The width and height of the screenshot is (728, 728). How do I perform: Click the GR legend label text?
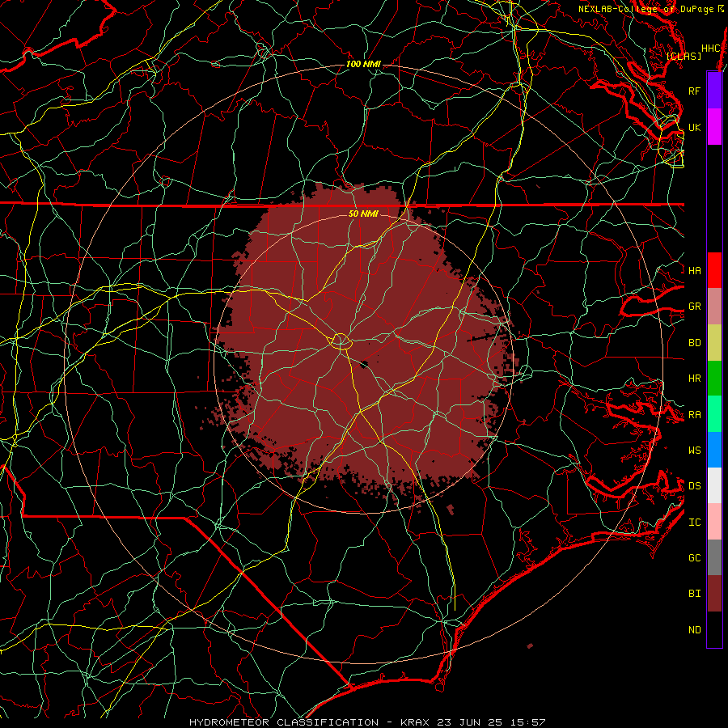pyautogui.click(x=694, y=307)
